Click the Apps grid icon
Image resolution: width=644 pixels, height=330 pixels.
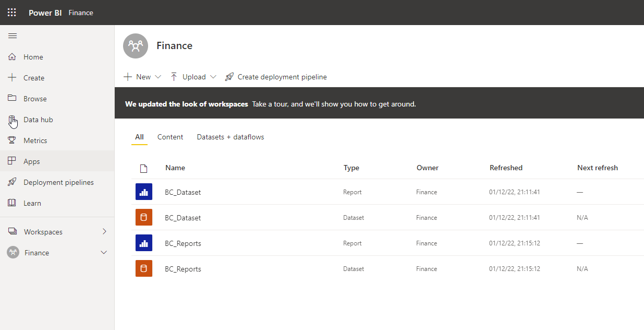pos(13,161)
